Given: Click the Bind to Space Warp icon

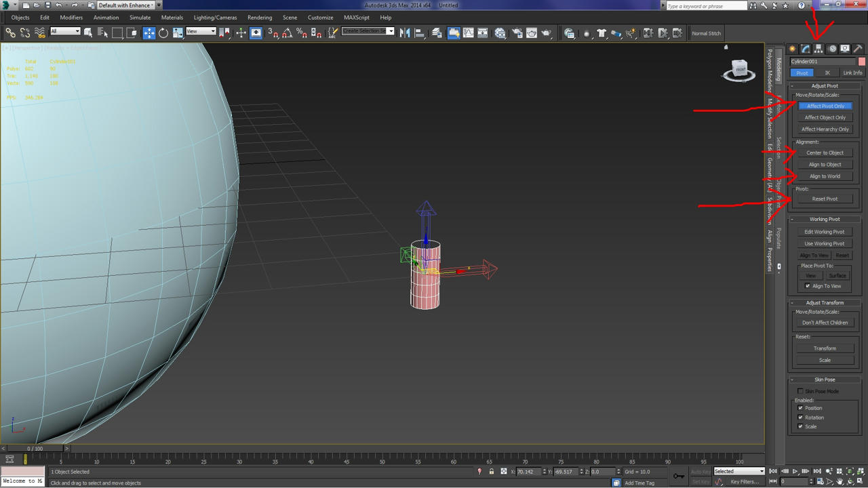Looking at the screenshot, I should (x=40, y=33).
